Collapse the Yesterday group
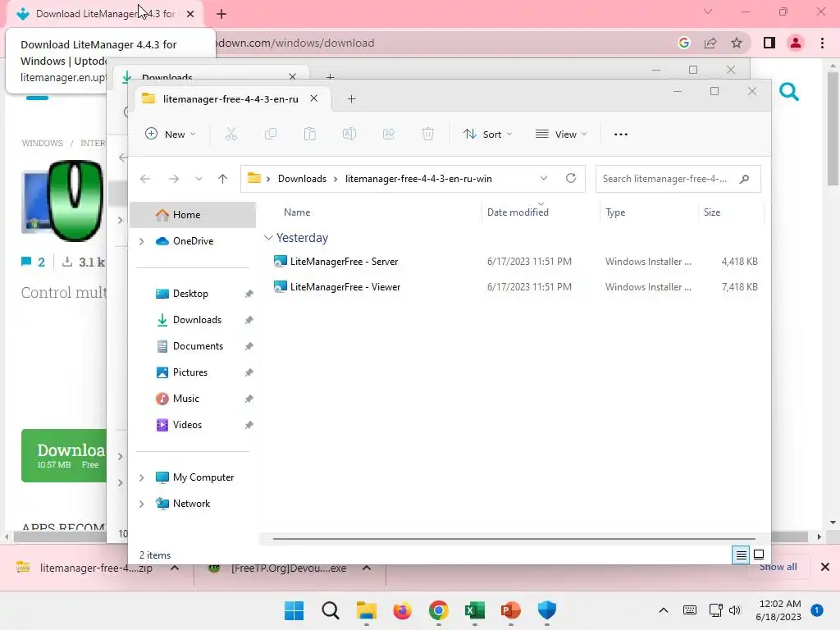The width and height of the screenshot is (840, 630). (x=268, y=237)
